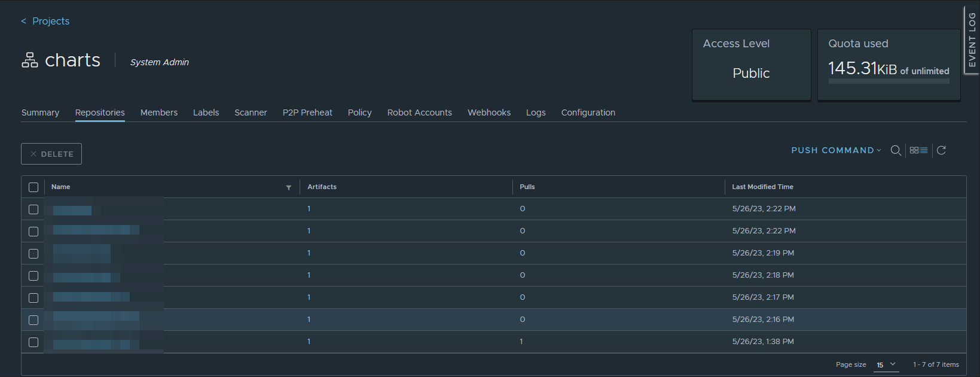Click the Access Level Public card
This screenshot has height=377, width=980.
click(752, 65)
